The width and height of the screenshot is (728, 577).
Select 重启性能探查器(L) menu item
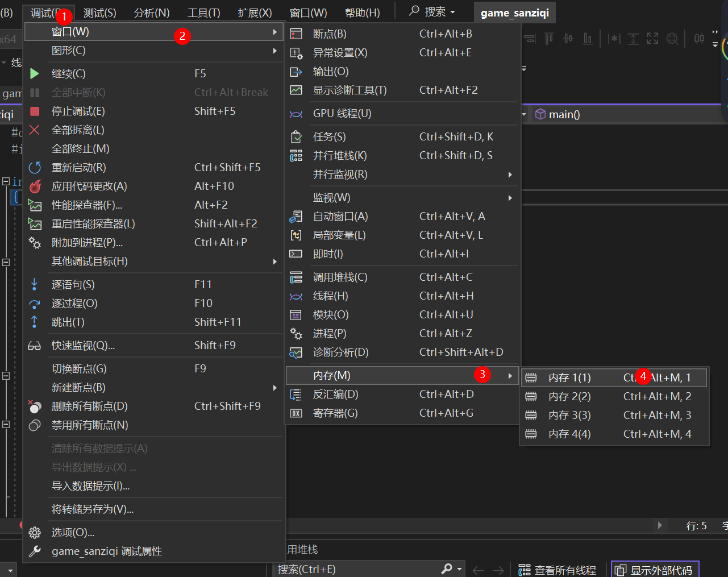(153, 224)
